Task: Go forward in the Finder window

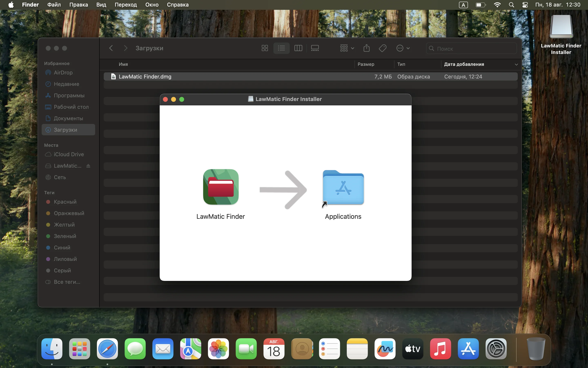Action: pyautogui.click(x=125, y=48)
